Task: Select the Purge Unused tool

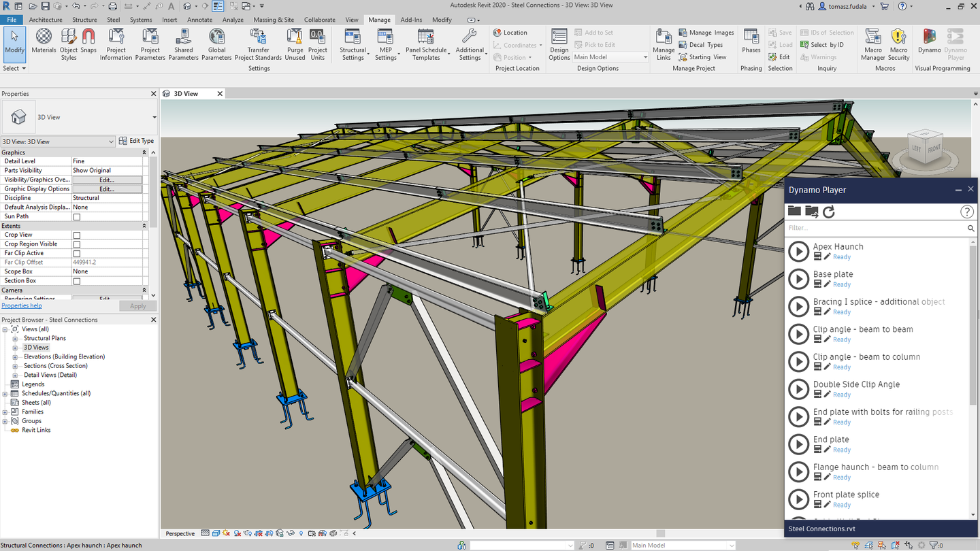Action: 295,44
